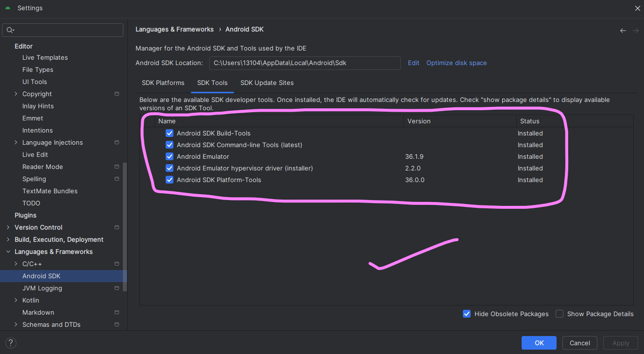Go back with the left arrow
The width and height of the screenshot is (644, 354).
click(x=623, y=31)
